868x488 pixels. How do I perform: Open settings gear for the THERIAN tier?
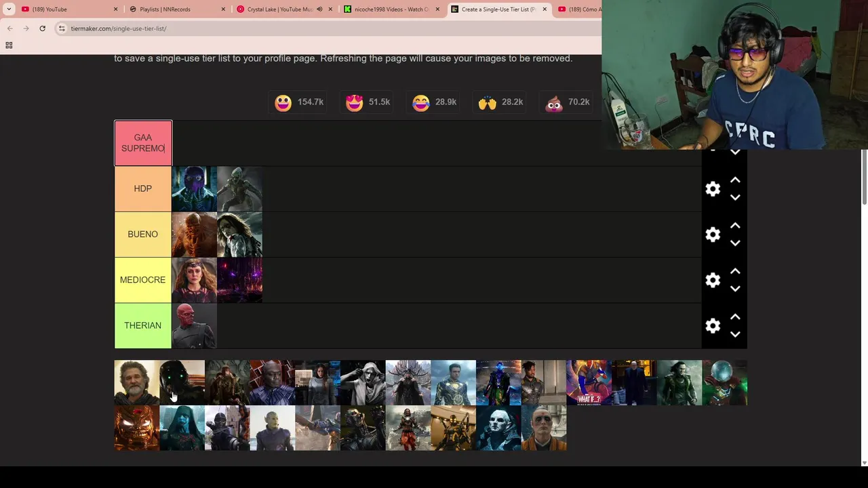[713, 325]
